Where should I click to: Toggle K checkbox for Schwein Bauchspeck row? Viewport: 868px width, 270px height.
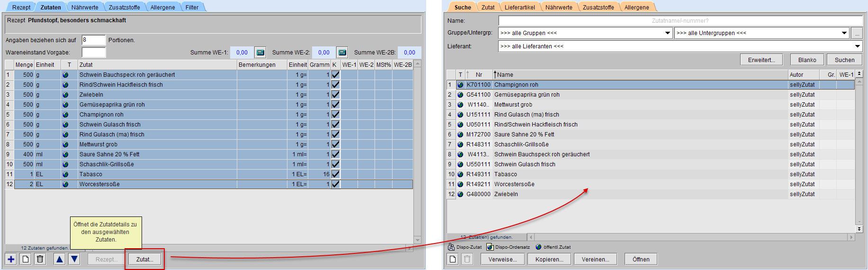335,75
